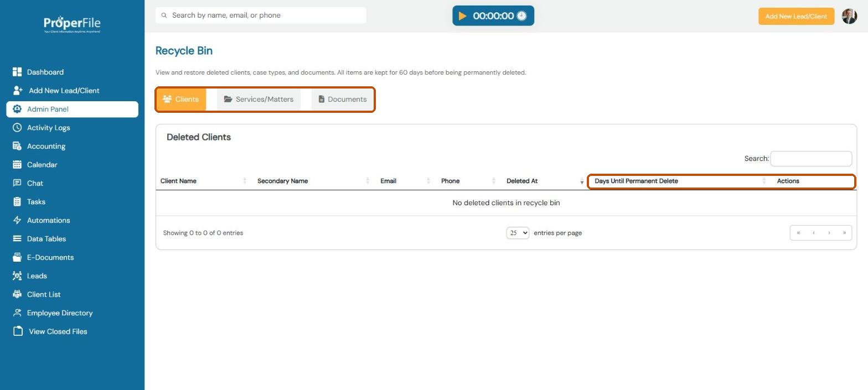868x390 pixels.
Task: Focus the top search by name field
Action: point(261,15)
